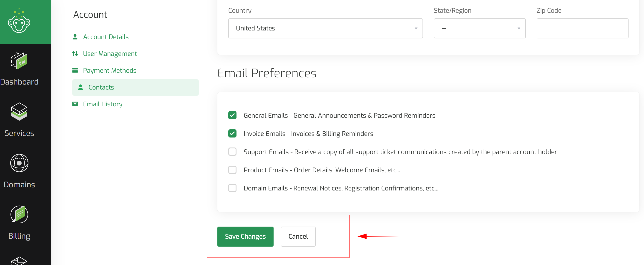644x265 pixels.
Task: Click the Account heading
Action: [90, 15]
